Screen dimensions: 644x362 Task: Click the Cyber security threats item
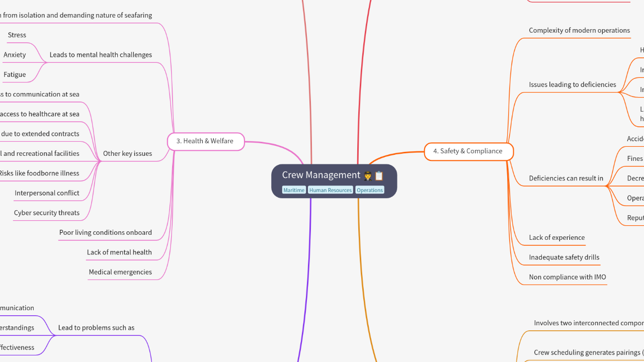[47, 213]
